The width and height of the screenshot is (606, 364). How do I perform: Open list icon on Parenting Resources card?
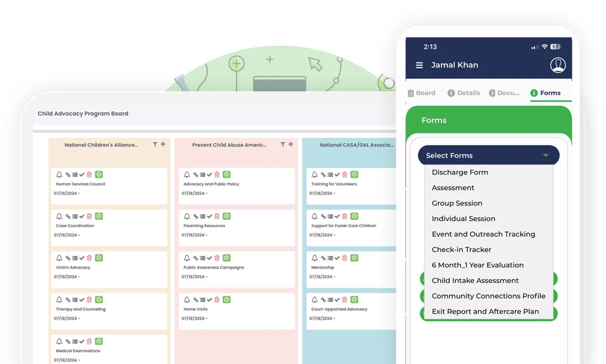coord(202,217)
